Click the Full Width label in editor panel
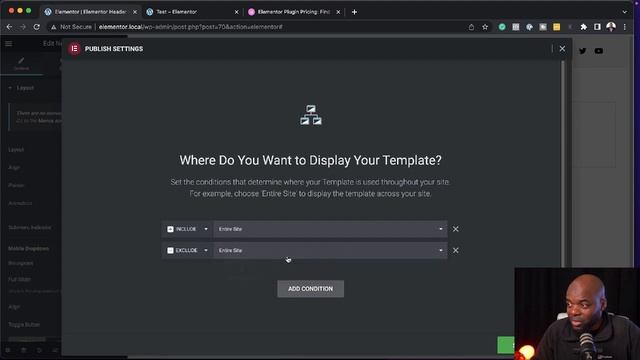640x360 pixels. [x=20, y=280]
